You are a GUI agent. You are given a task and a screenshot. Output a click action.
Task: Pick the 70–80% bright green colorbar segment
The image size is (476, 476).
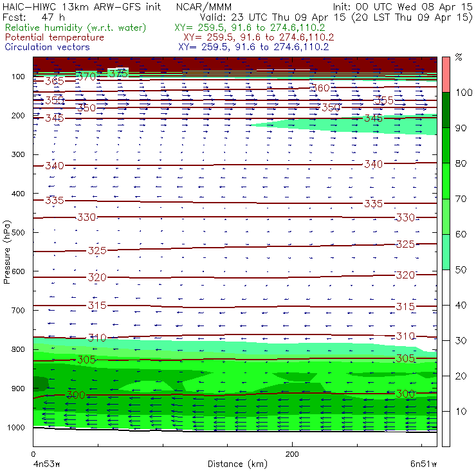pyautogui.click(x=446, y=181)
